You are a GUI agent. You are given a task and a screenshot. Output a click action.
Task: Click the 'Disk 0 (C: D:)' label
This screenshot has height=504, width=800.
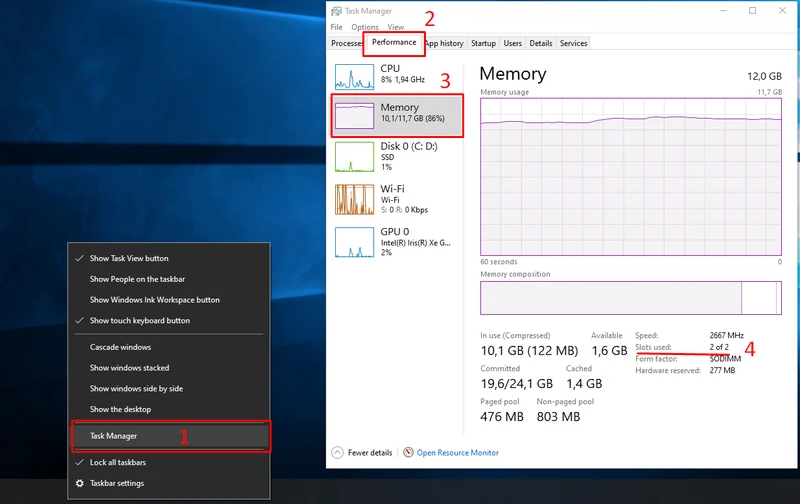point(409,146)
